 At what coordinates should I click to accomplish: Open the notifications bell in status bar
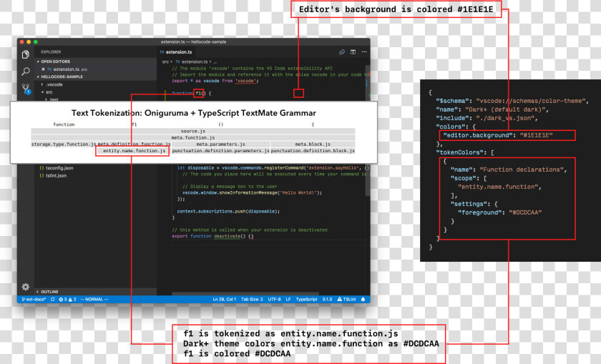tap(363, 299)
